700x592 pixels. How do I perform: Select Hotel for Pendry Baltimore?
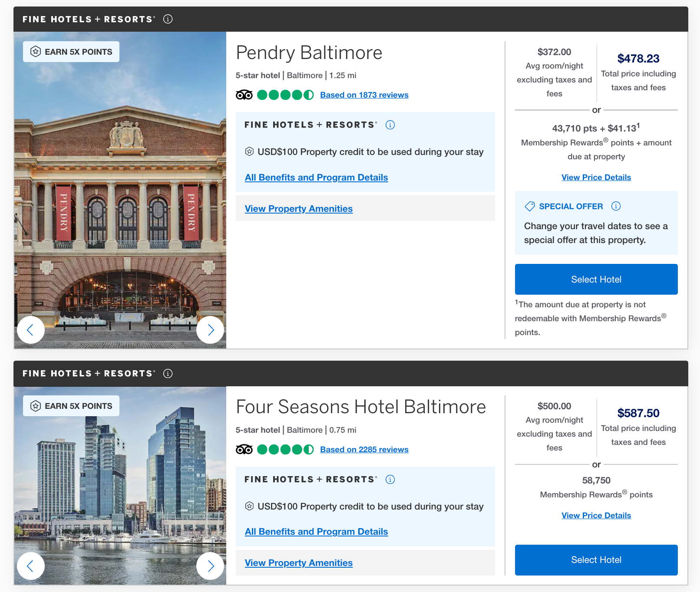596,279
